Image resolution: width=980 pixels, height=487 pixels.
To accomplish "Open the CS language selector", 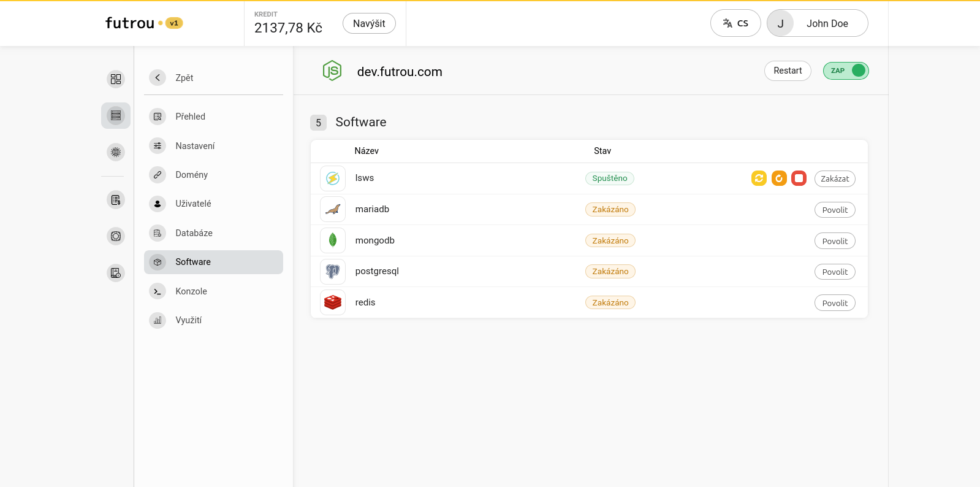I will pos(735,23).
